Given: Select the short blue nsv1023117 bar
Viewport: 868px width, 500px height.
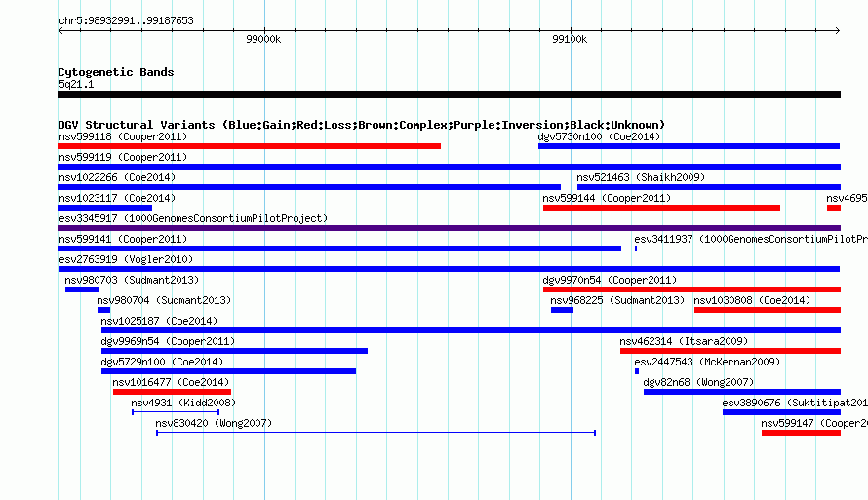Looking at the screenshot, I should point(104,208).
